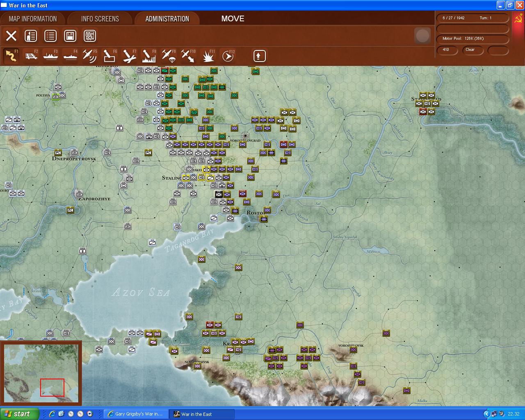Click the Windows start button
The width and height of the screenshot is (525, 420).
point(20,414)
